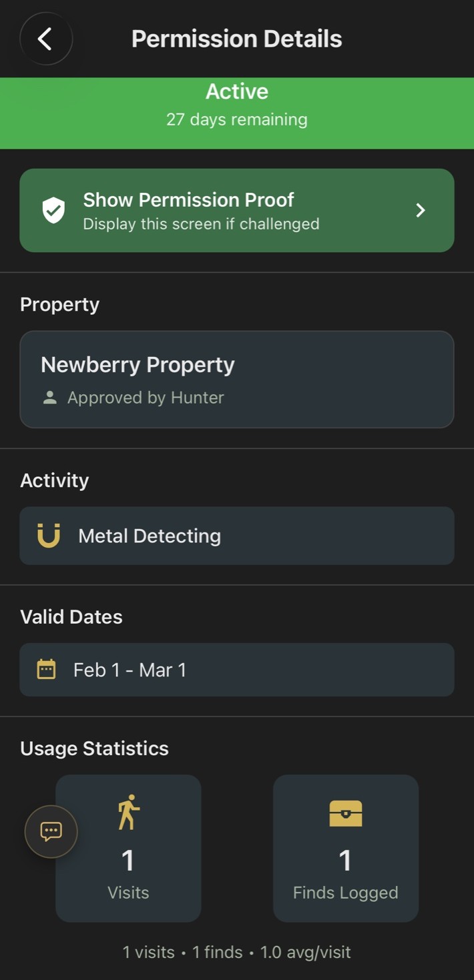The image size is (474, 980).
Task: Tap the back arrow icon
Action: coord(45,38)
